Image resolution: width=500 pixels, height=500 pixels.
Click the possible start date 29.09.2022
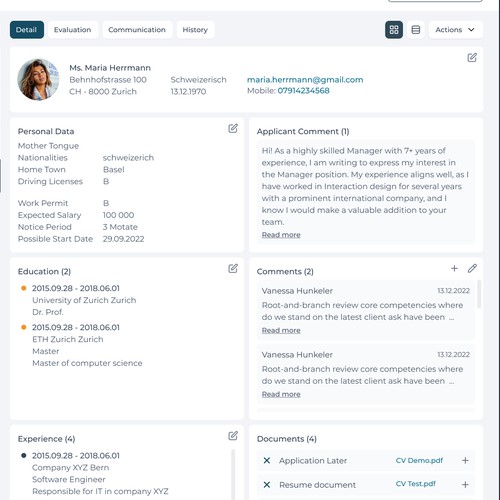(x=123, y=239)
